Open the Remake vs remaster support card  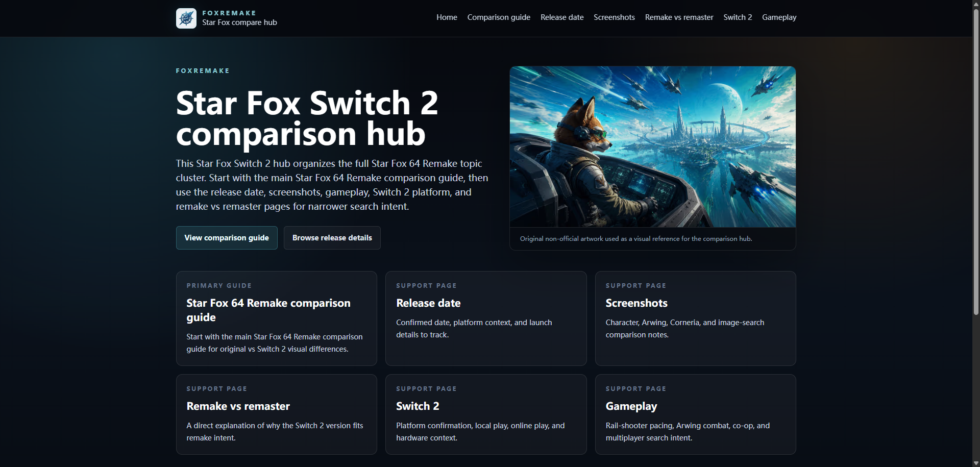pos(277,414)
